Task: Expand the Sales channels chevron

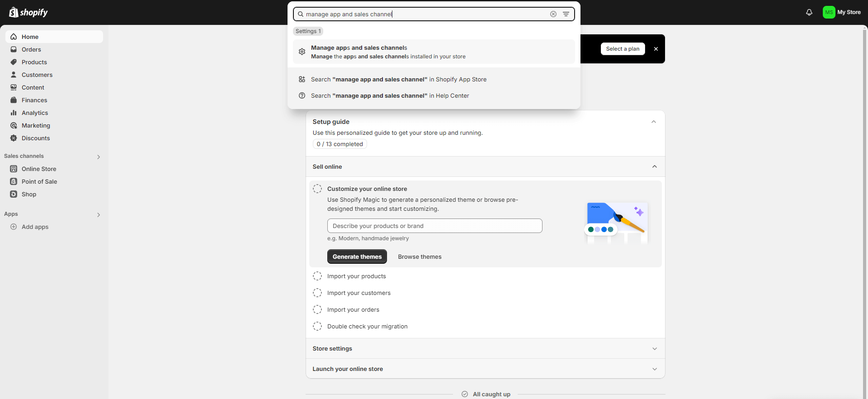Action: click(x=99, y=157)
